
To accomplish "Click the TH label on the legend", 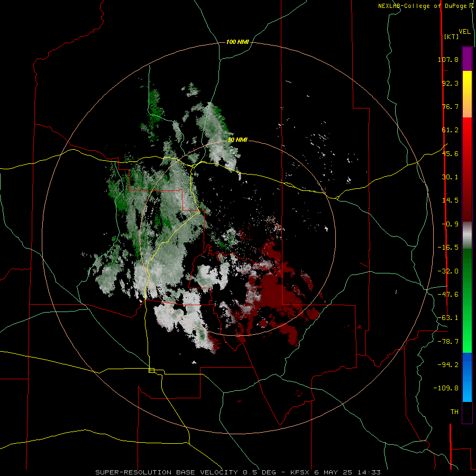I will click(454, 411).
